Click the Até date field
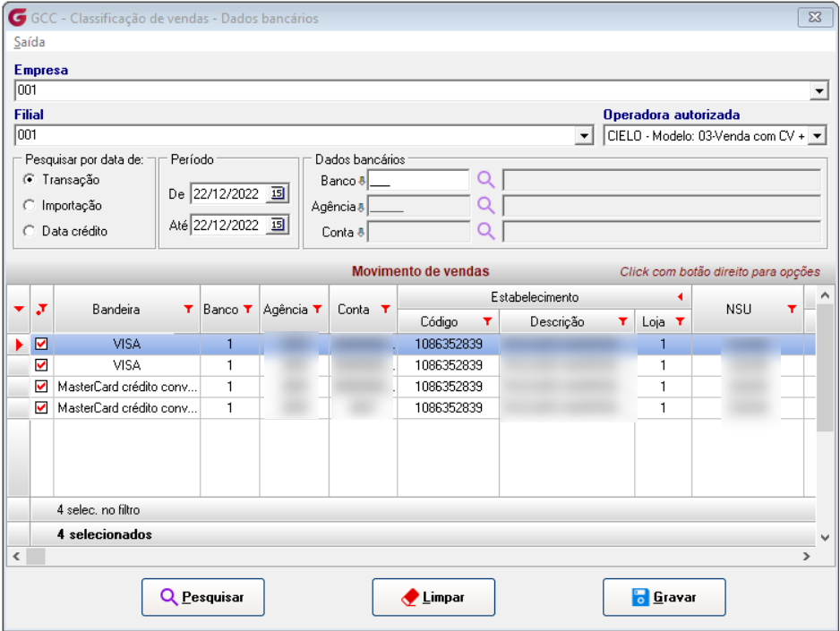The image size is (840, 631). click(229, 225)
